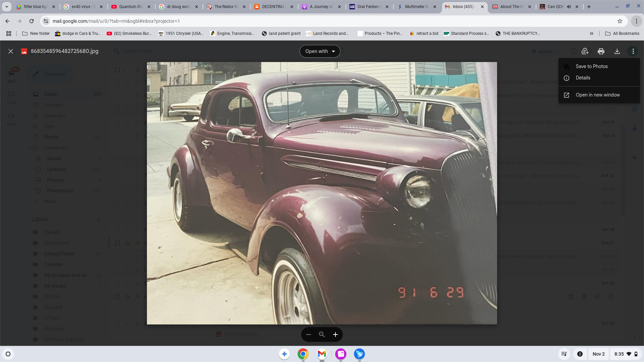
Task: Open the apps grid bookmark icon
Action: point(9,34)
